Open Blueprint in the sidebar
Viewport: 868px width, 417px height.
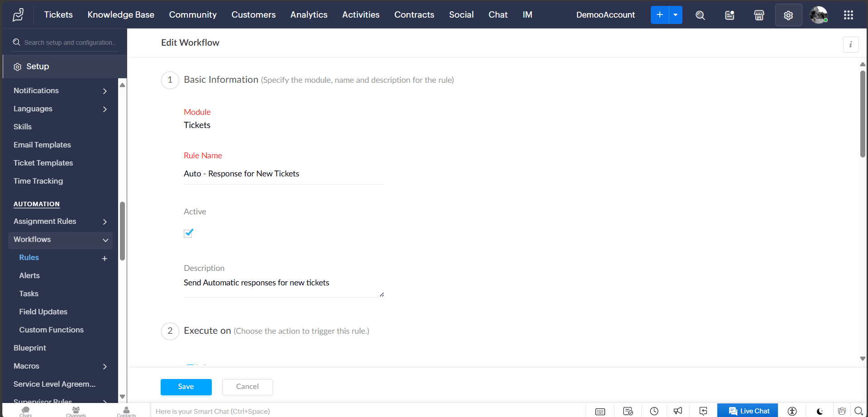point(30,348)
